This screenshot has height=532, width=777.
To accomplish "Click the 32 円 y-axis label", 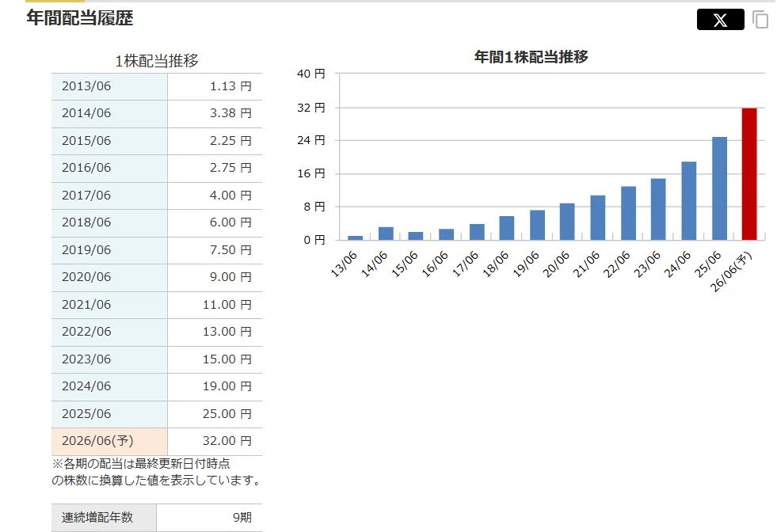I will (x=310, y=108).
